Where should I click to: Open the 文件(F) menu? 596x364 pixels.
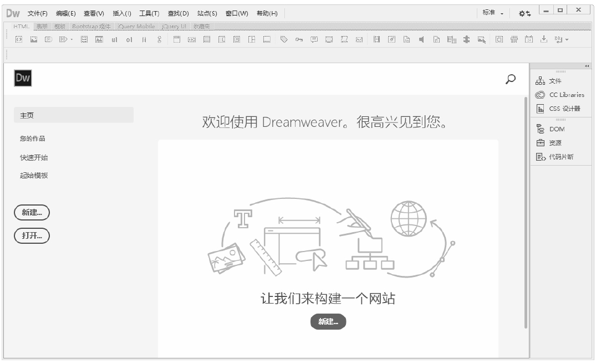tap(37, 13)
